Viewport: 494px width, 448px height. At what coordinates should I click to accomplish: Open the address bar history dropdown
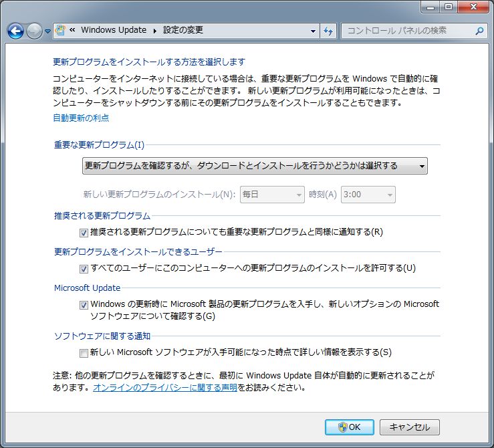tap(313, 31)
